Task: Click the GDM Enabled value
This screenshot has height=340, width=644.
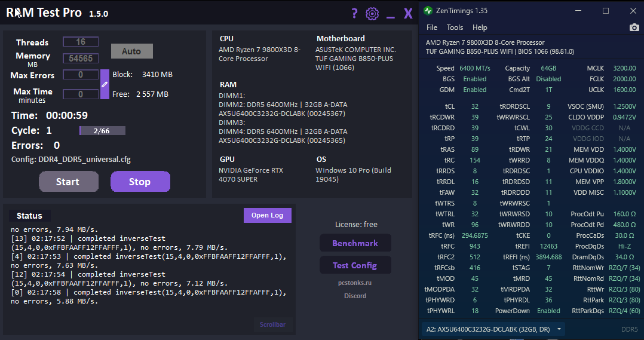Action: tap(475, 90)
